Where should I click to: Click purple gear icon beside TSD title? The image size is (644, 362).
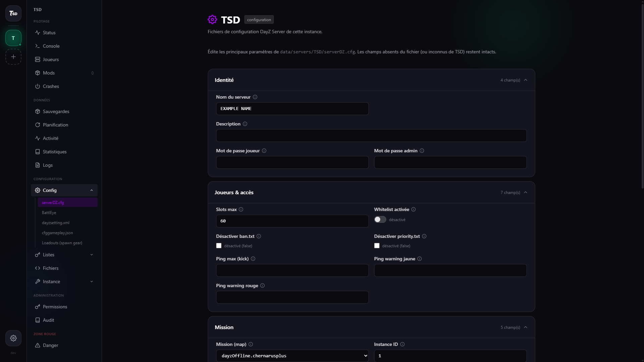[212, 19]
